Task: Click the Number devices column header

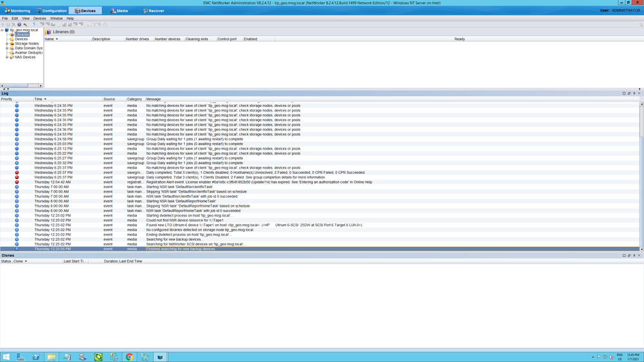Action: point(168,39)
